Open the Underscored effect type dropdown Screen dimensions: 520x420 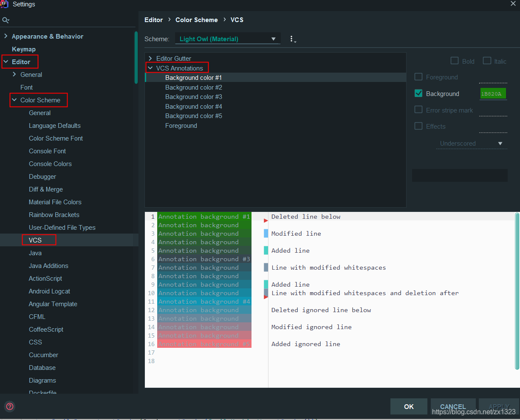(472, 144)
